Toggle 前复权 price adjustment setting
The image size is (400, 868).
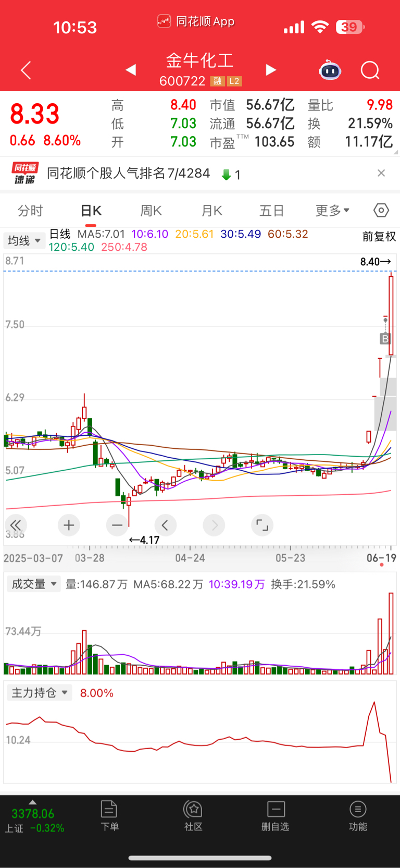(379, 237)
